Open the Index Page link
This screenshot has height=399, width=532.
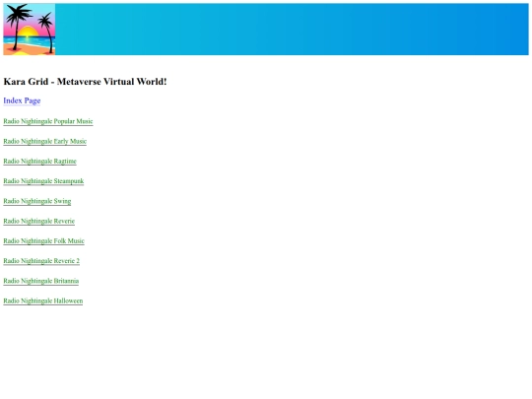22,100
